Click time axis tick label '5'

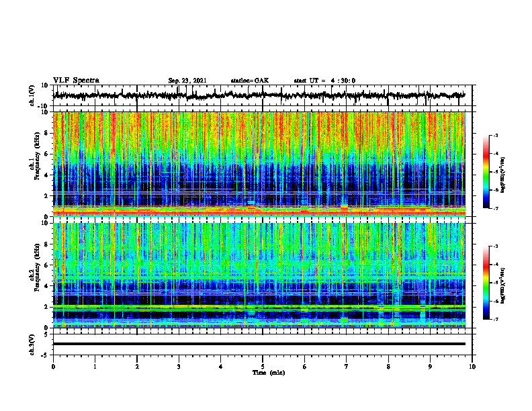(x=263, y=367)
